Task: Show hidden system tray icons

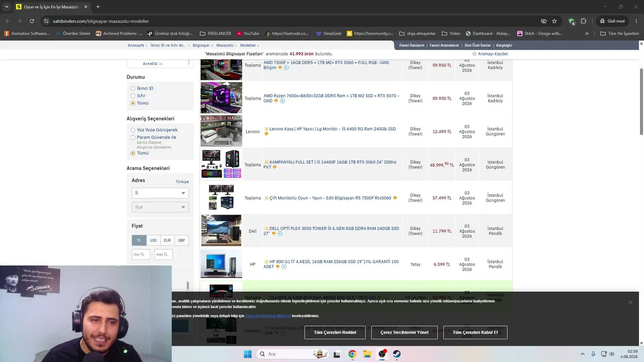Action: pyautogui.click(x=583, y=354)
